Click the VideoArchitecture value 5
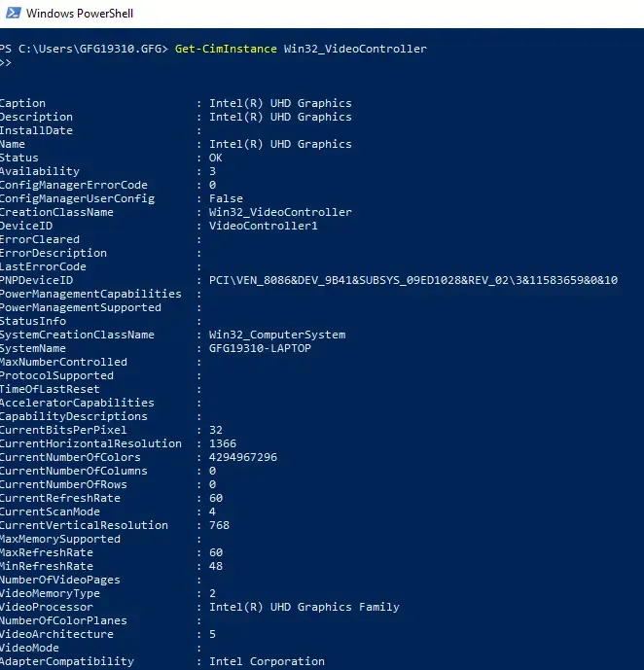 [x=212, y=634]
